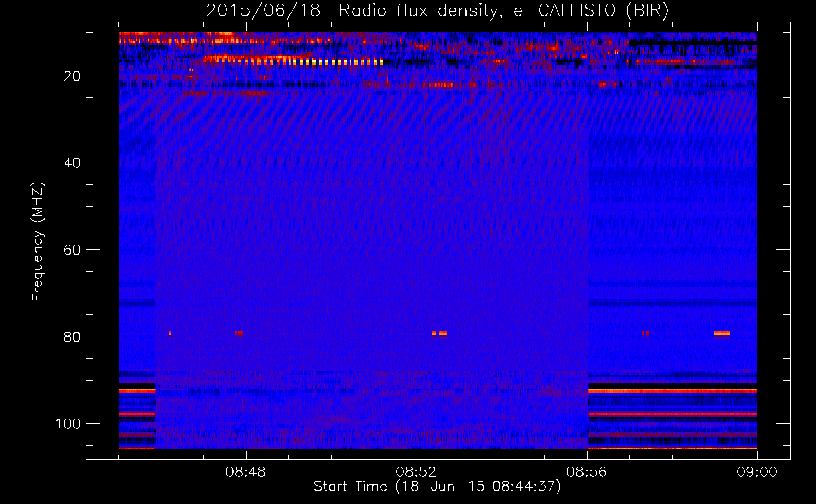816x504 pixels.
Task: Click the 'Start Time (18-Jun-15 08:44:37)' label
Action: coord(437,487)
